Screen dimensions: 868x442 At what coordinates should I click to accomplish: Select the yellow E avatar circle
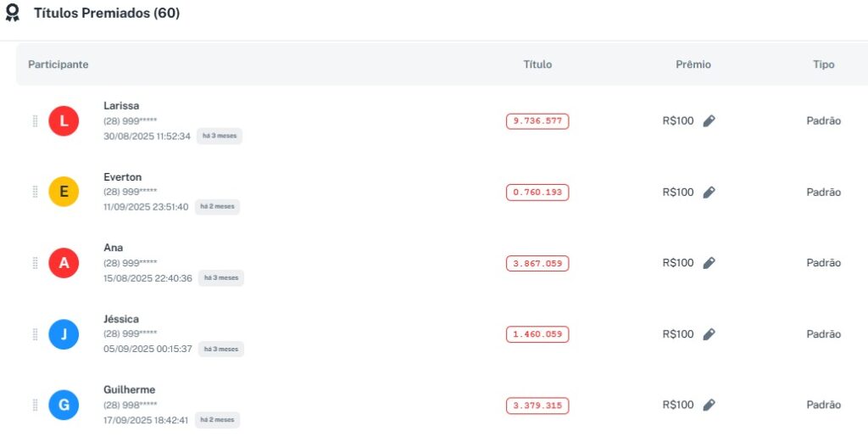64,193
